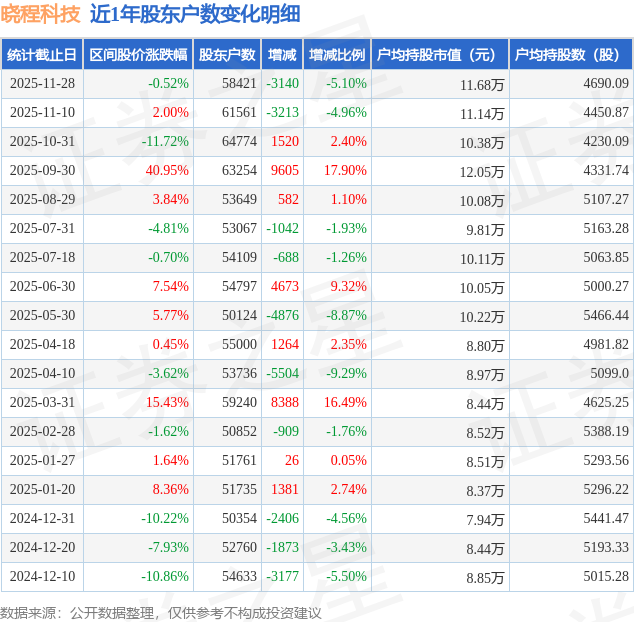
Task: Click the 晓程科技 title text
Action: point(40,14)
